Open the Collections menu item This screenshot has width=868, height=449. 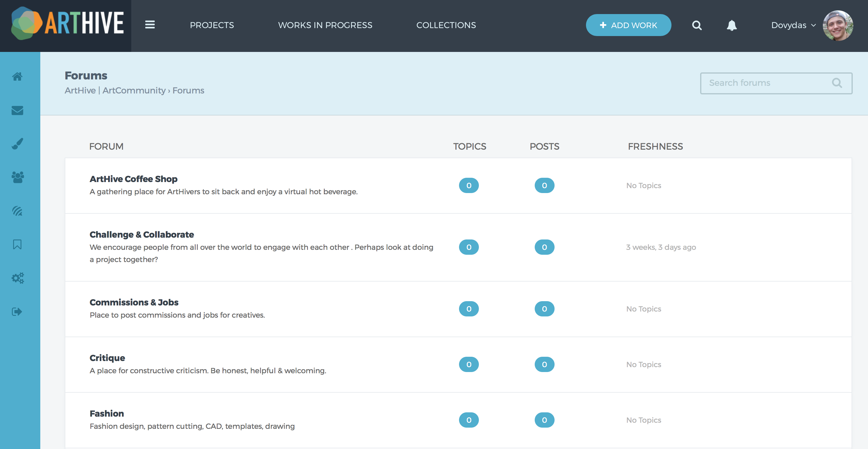click(x=446, y=25)
